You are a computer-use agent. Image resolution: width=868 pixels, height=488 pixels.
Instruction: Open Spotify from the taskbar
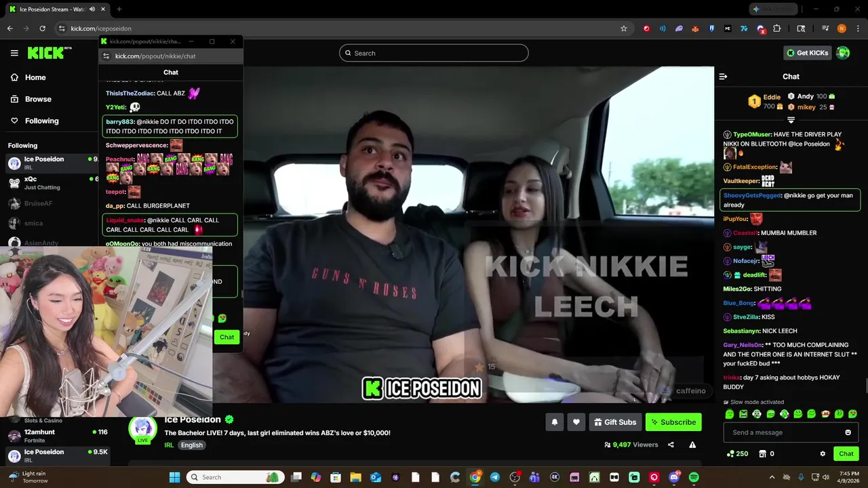tap(694, 477)
